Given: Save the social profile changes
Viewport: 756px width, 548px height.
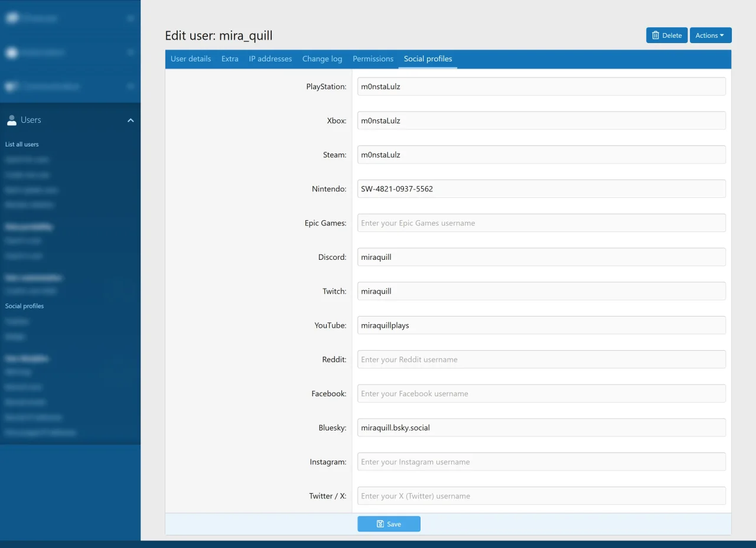Looking at the screenshot, I should click(389, 524).
